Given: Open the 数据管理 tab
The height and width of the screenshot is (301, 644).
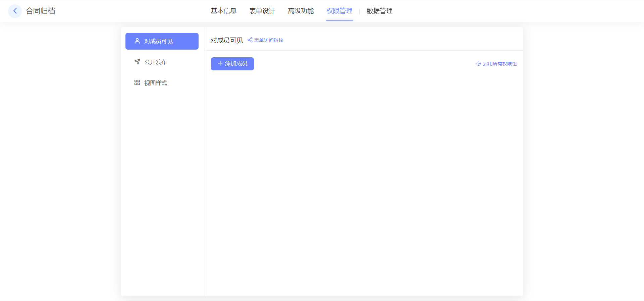Looking at the screenshot, I should click(379, 11).
